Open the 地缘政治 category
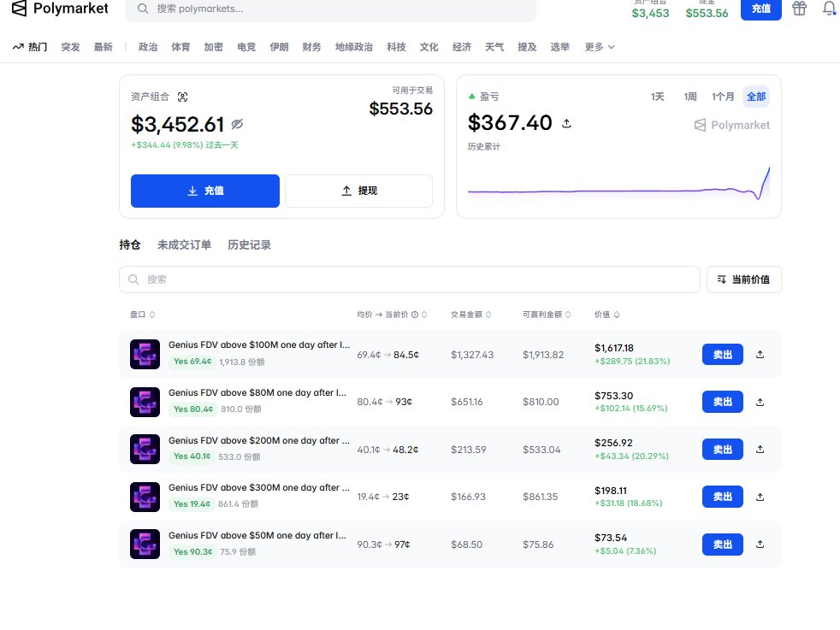840x630 pixels. point(353,47)
